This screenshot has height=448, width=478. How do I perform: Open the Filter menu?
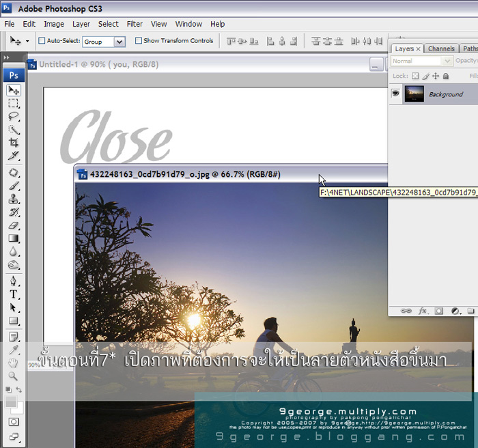(x=135, y=24)
